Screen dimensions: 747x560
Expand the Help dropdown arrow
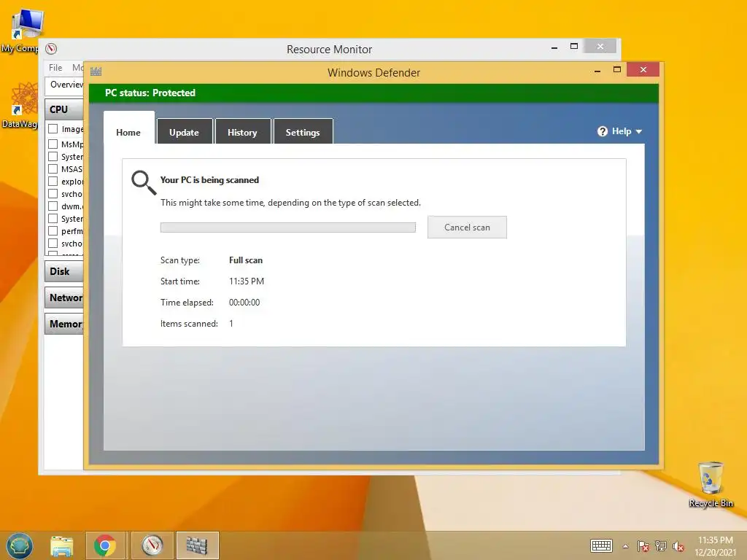pos(639,132)
